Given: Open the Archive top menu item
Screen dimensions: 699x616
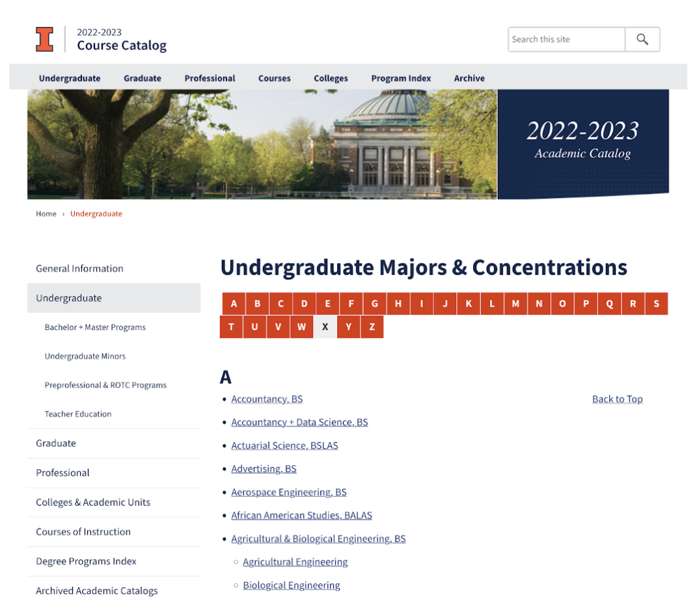Looking at the screenshot, I should coord(469,78).
